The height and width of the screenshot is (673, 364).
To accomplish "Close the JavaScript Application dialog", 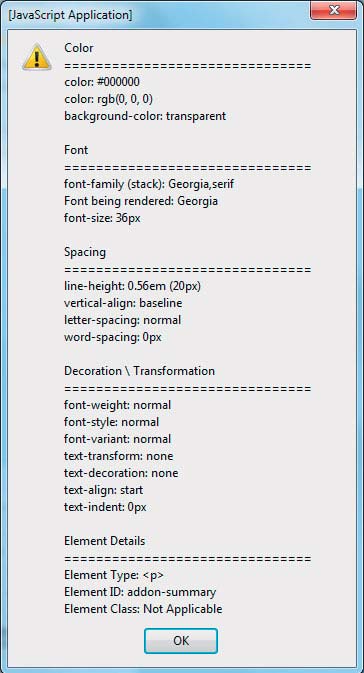I will (x=334, y=10).
